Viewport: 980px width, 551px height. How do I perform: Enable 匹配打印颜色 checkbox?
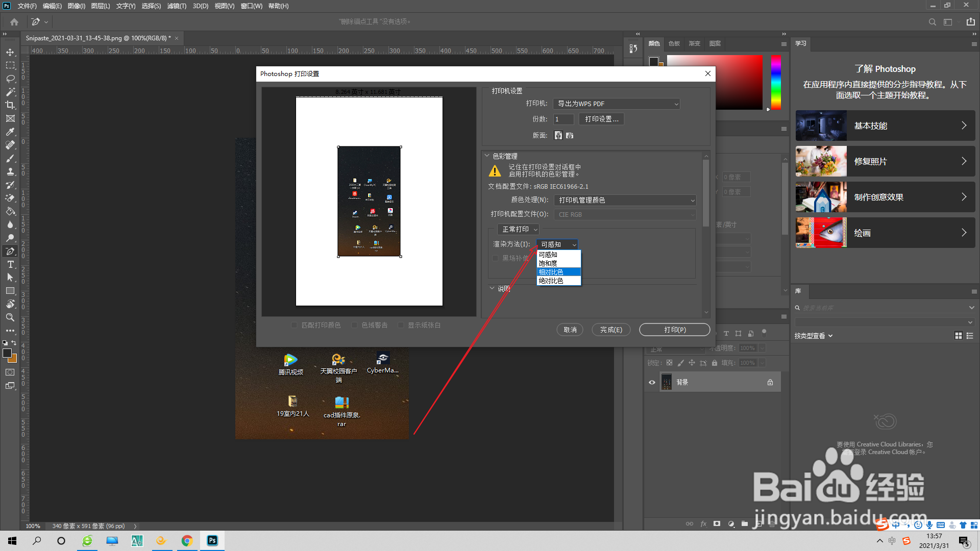coord(294,325)
